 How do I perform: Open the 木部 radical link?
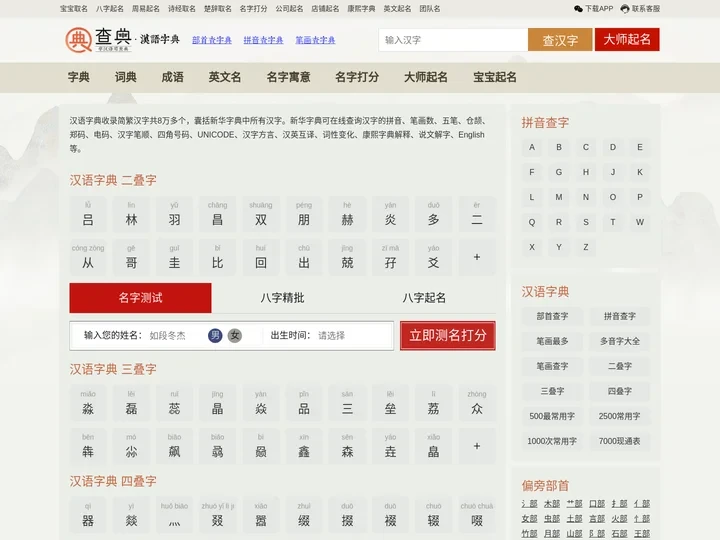pyautogui.click(x=552, y=504)
